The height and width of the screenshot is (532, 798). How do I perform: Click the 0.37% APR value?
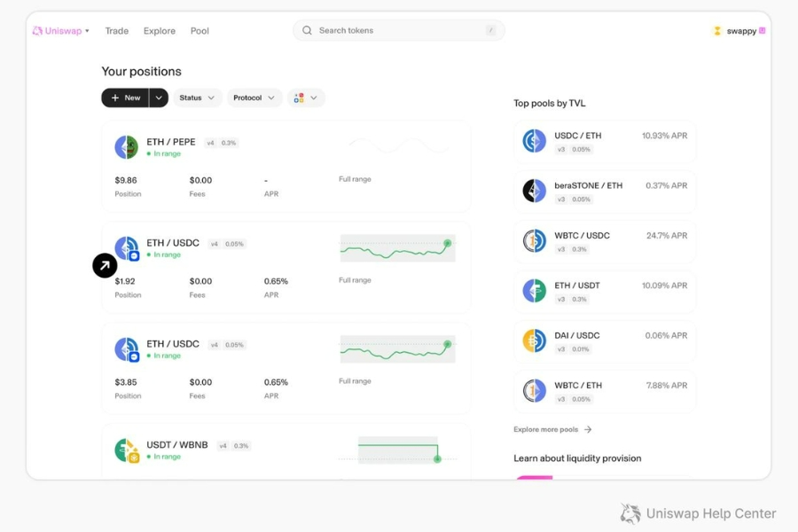click(666, 186)
